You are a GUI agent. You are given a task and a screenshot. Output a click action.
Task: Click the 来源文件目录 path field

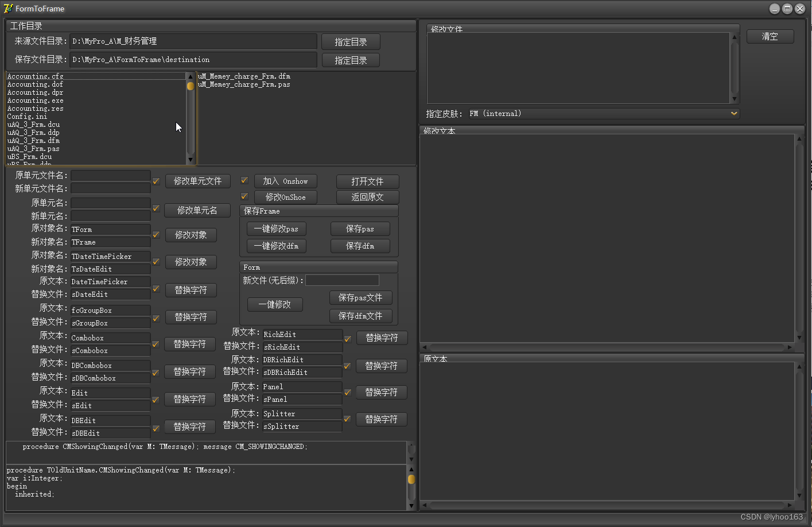[193, 41]
